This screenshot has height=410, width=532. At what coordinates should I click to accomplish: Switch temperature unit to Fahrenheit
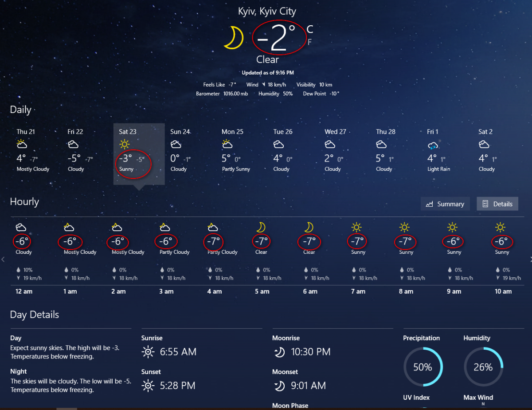click(309, 43)
